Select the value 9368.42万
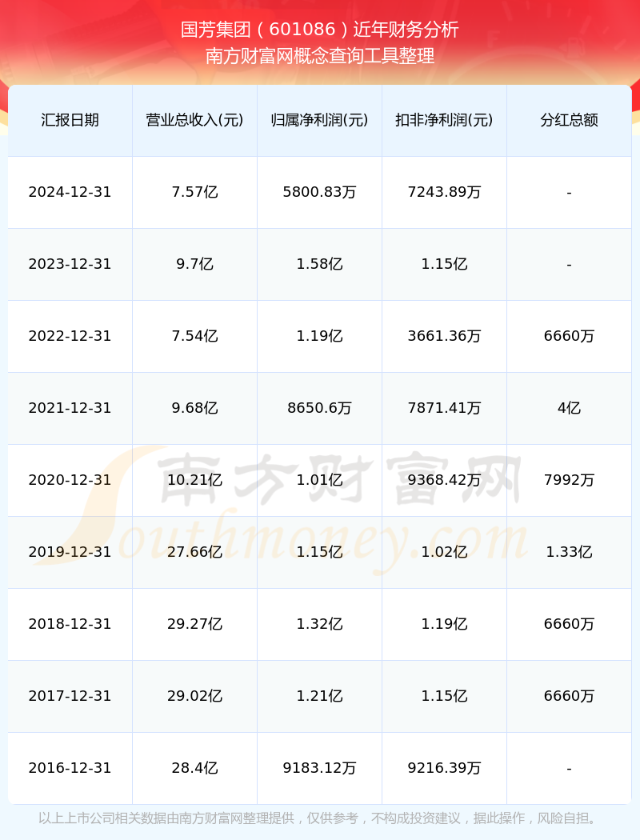The height and width of the screenshot is (840, 640). coord(445,480)
